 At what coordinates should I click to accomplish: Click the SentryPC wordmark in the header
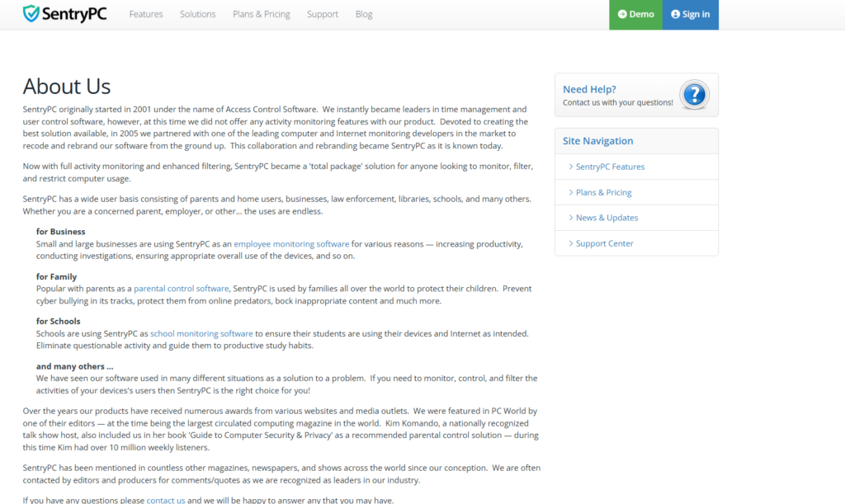tap(74, 14)
